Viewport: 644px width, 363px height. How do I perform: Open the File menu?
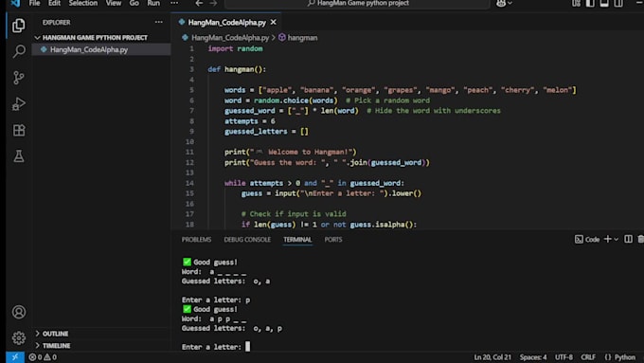34,3
